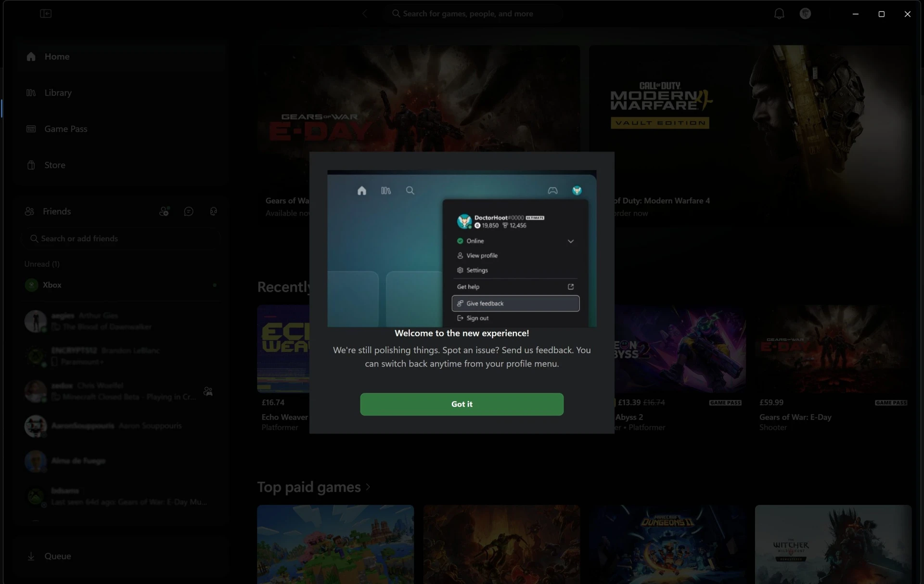Image resolution: width=924 pixels, height=584 pixels.
Task: Click the back navigation arrow
Action: 365,13
